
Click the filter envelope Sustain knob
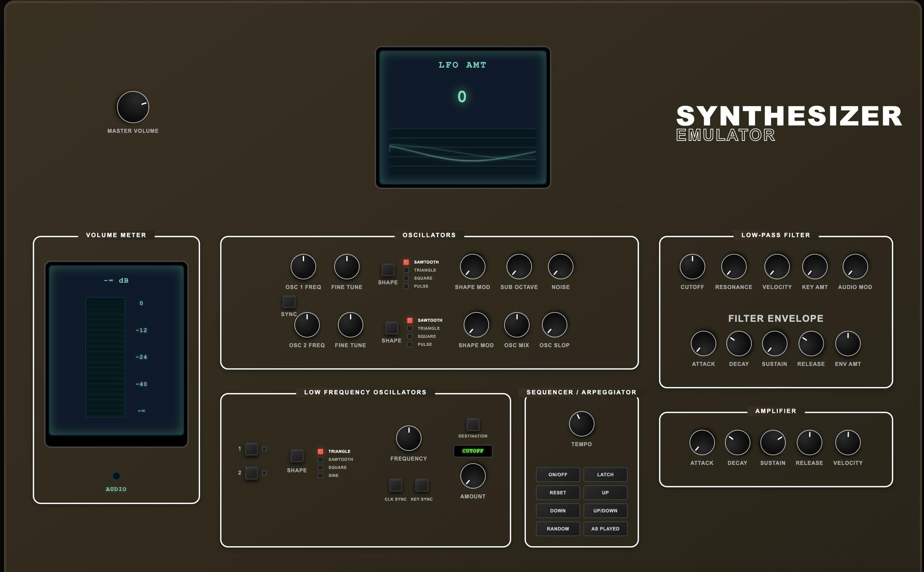coord(774,343)
